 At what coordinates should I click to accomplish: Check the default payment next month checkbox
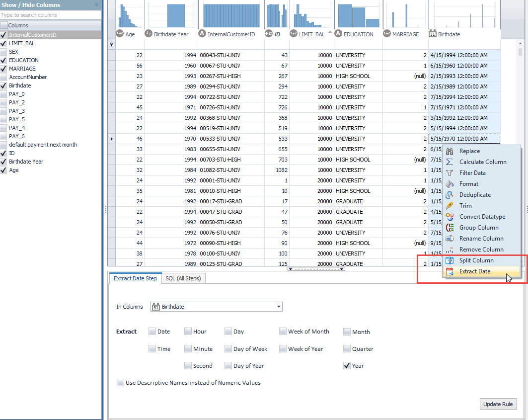(x=3, y=145)
